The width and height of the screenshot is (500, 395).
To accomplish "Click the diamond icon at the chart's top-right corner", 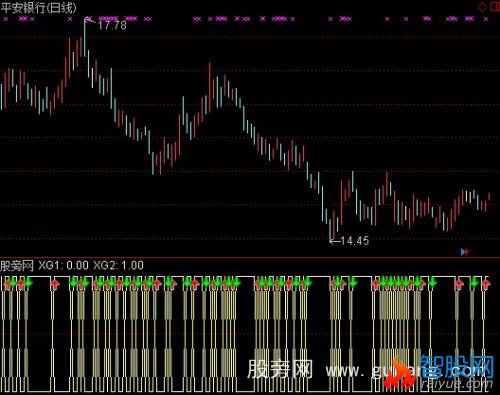I will (x=482, y=7).
